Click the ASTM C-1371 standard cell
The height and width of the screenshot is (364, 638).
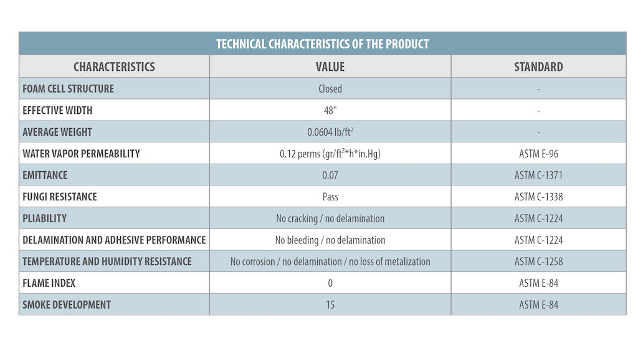(x=538, y=175)
